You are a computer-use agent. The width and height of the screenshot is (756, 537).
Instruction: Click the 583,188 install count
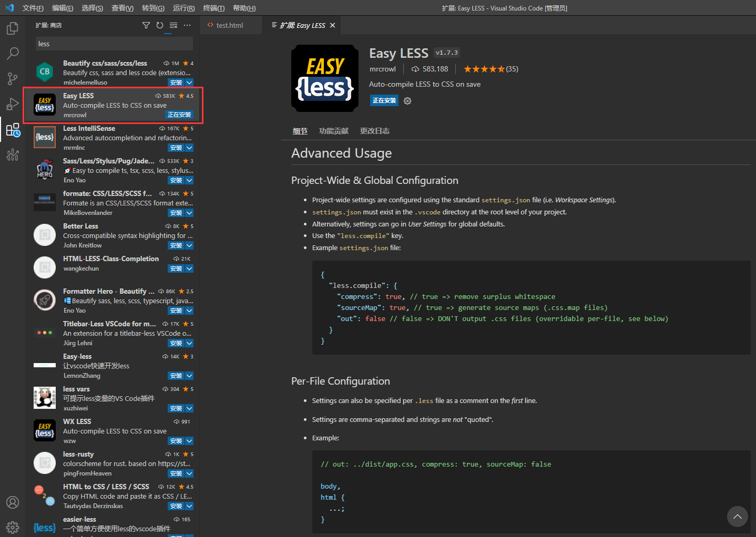click(x=430, y=69)
